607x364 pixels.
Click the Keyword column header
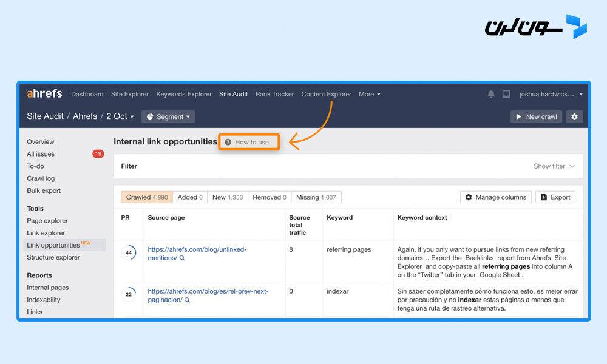(x=339, y=217)
